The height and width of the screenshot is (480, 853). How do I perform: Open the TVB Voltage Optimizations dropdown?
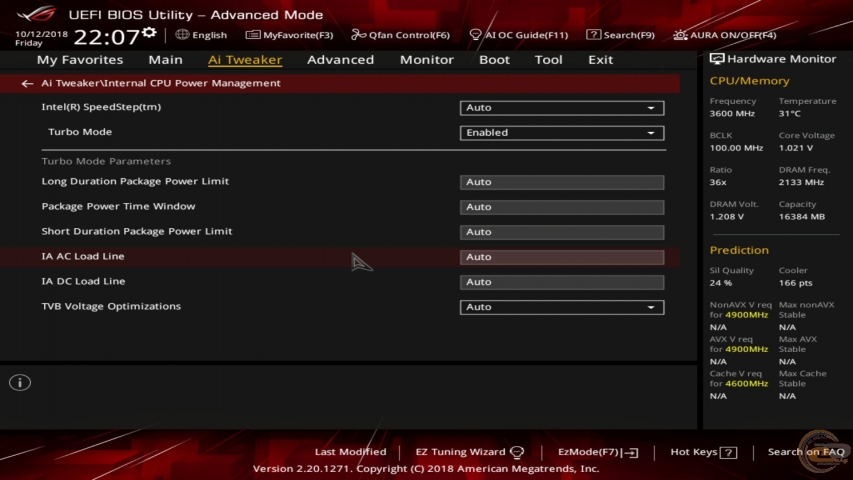(x=562, y=307)
